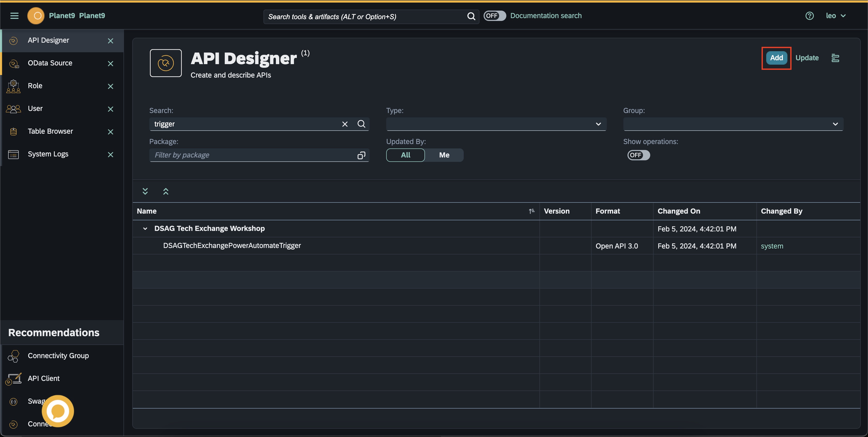This screenshot has height=437, width=868.
Task: Clear the trigger search text
Action: point(345,124)
